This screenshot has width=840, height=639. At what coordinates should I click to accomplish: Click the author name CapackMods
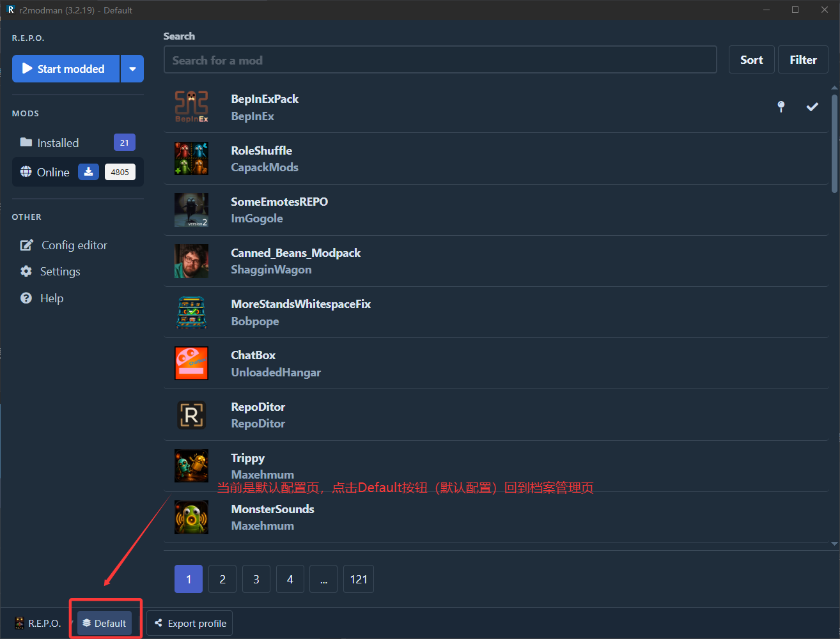pos(265,167)
